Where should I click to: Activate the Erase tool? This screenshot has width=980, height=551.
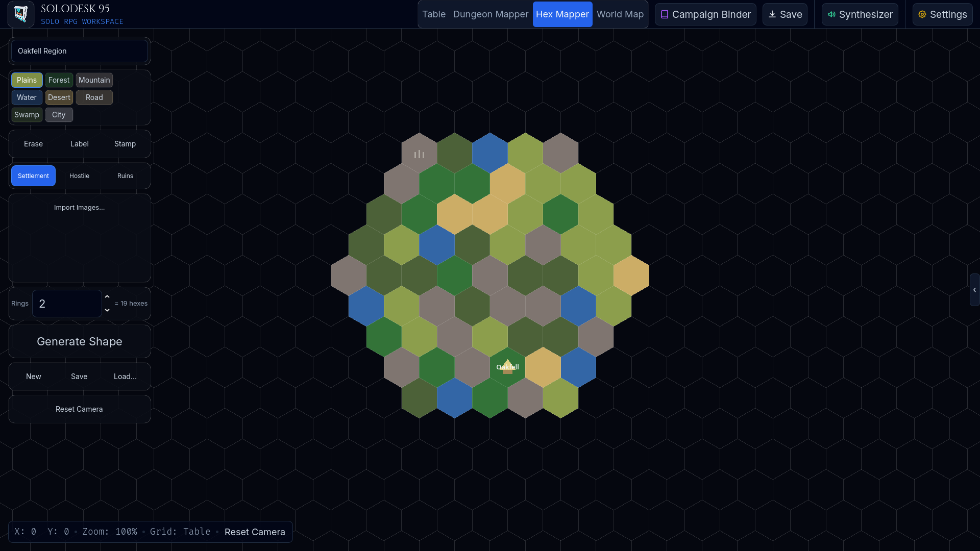(34, 144)
